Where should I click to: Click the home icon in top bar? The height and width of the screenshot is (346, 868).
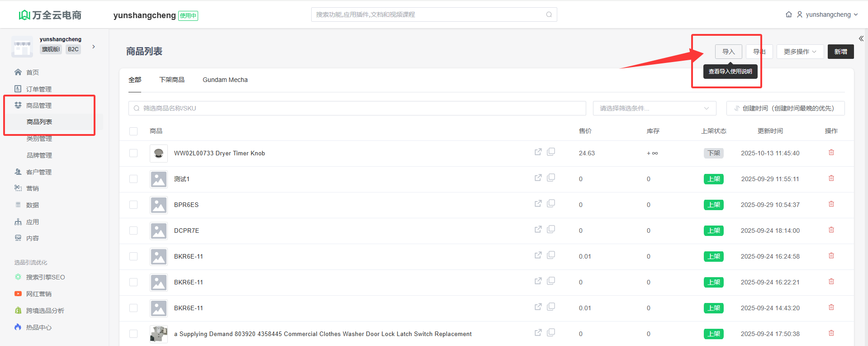click(x=788, y=14)
